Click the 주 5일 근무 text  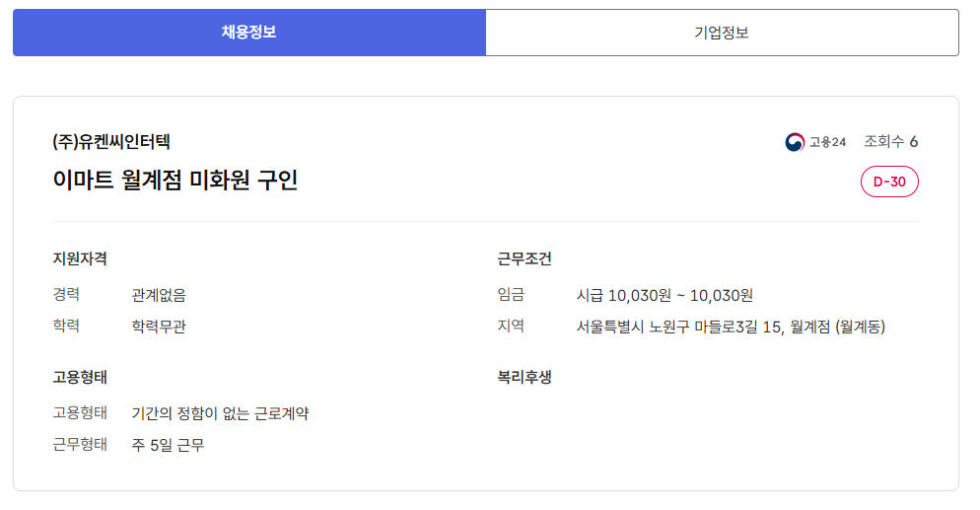(x=168, y=445)
